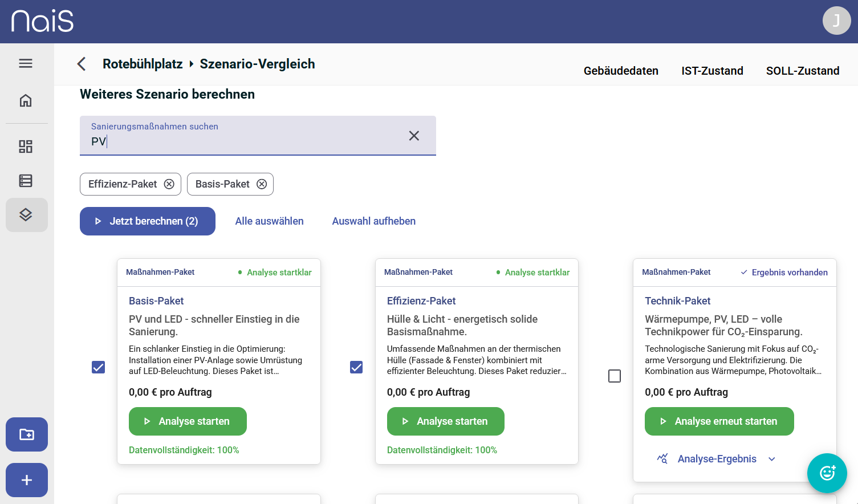Screen dimensions: 858x504
Task: Focus the Sanierungsmaßnahmen suchen input
Action: coord(258,136)
